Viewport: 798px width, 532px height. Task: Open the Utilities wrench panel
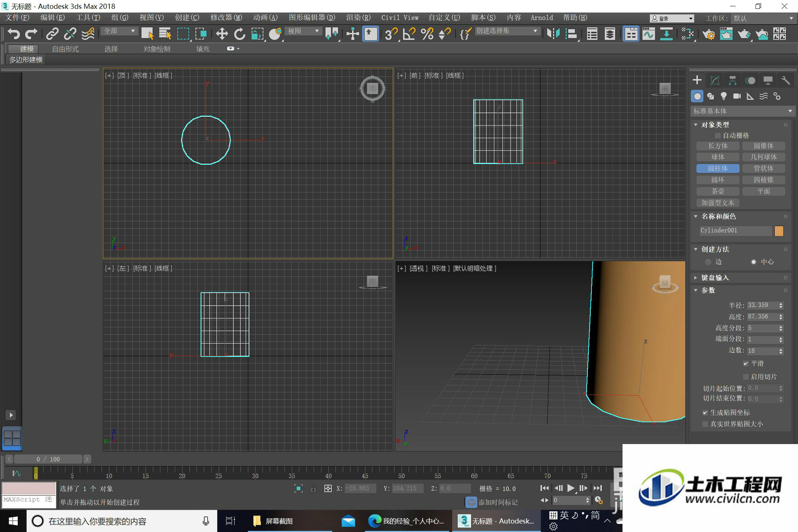tap(785, 81)
